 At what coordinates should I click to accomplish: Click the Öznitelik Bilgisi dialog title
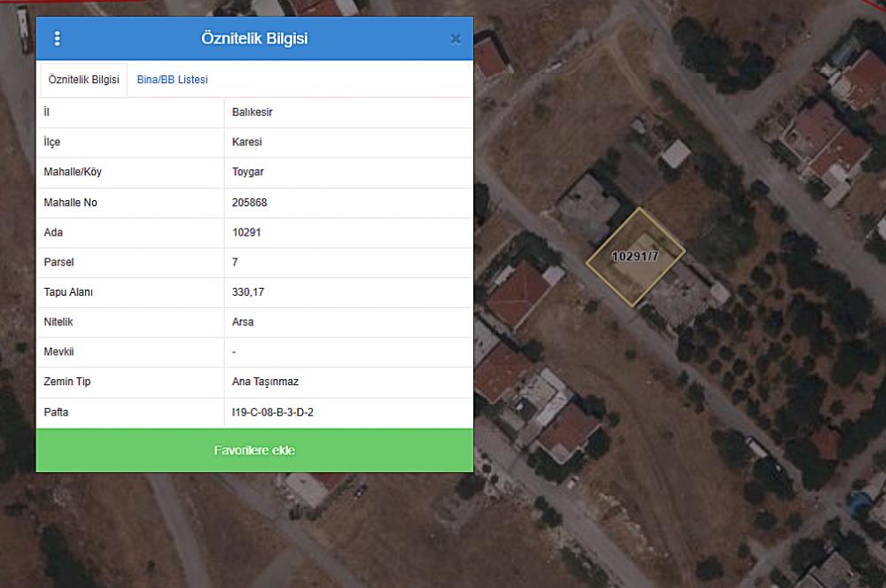point(254,38)
